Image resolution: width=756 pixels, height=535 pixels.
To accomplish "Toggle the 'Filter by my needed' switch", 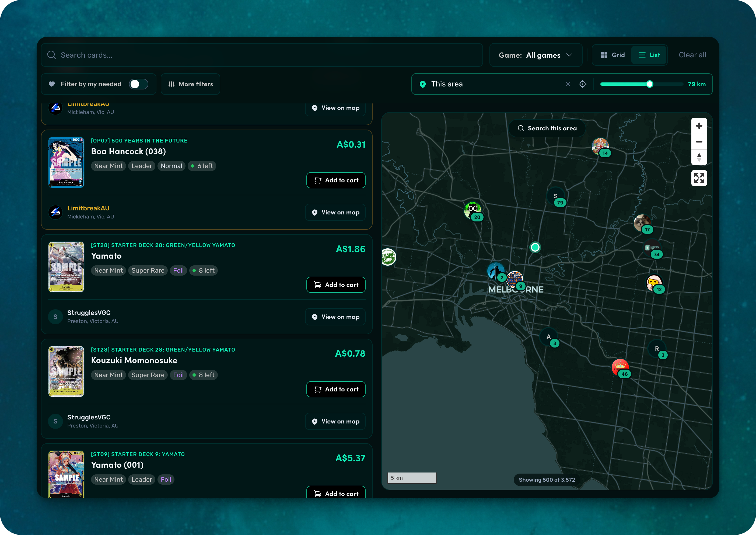I will click(139, 84).
